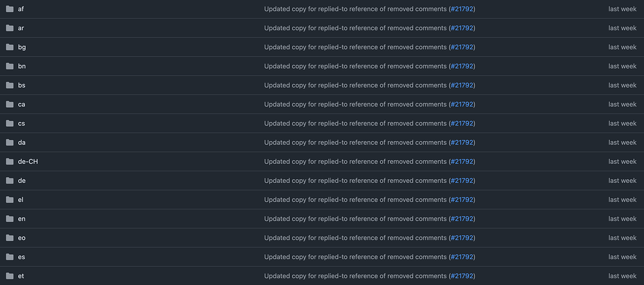Click the folder icon beside bg

(x=9, y=47)
